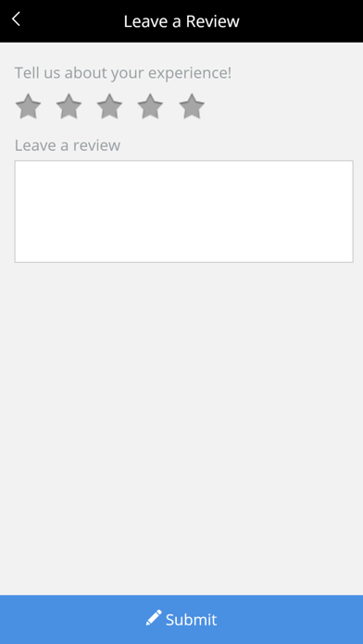This screenshot has width=363, height=644.
Task: Set the rating to the lowest star
Action: [28, 106]
